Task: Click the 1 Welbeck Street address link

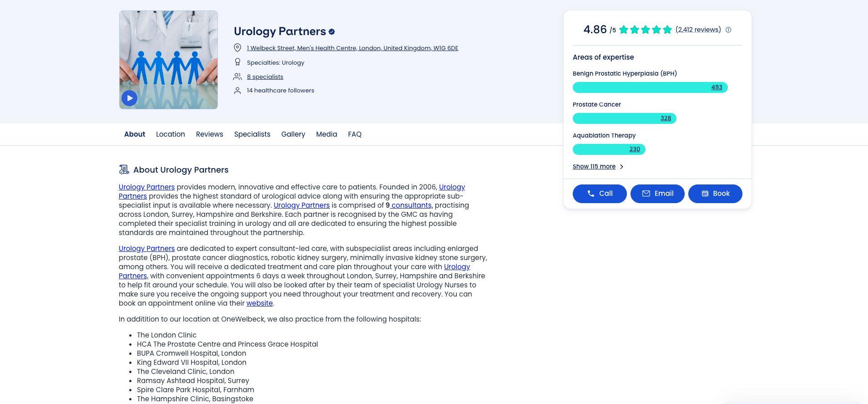Action: (353, 48)
